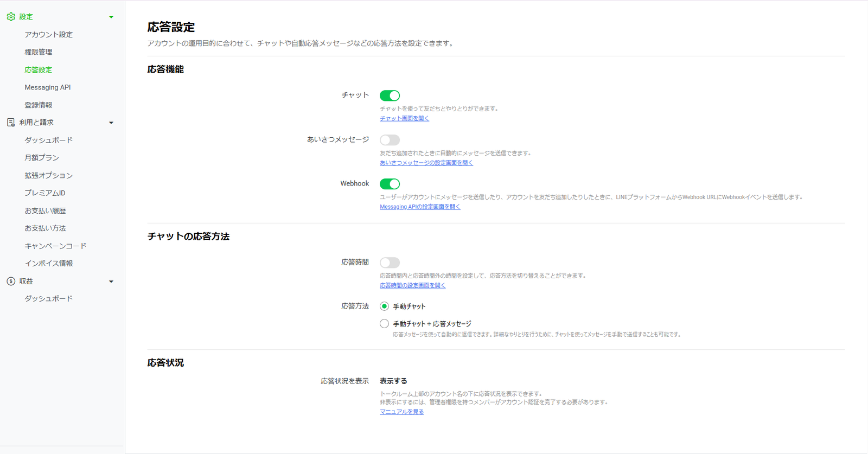The width and height of the screenshot is (868, 454).
Task: Select 応答設定 in the sidebar
Action: (x=39, y=69)
